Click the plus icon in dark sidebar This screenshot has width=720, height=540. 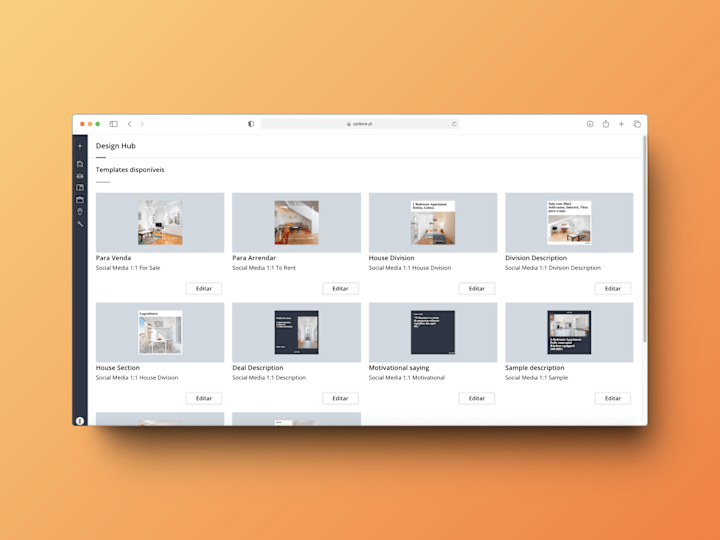pos(80,146)
